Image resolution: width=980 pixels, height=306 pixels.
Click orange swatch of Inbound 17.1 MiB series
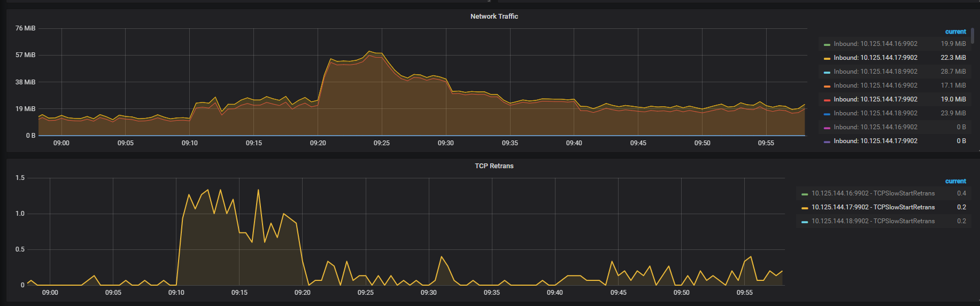(827, 86)
